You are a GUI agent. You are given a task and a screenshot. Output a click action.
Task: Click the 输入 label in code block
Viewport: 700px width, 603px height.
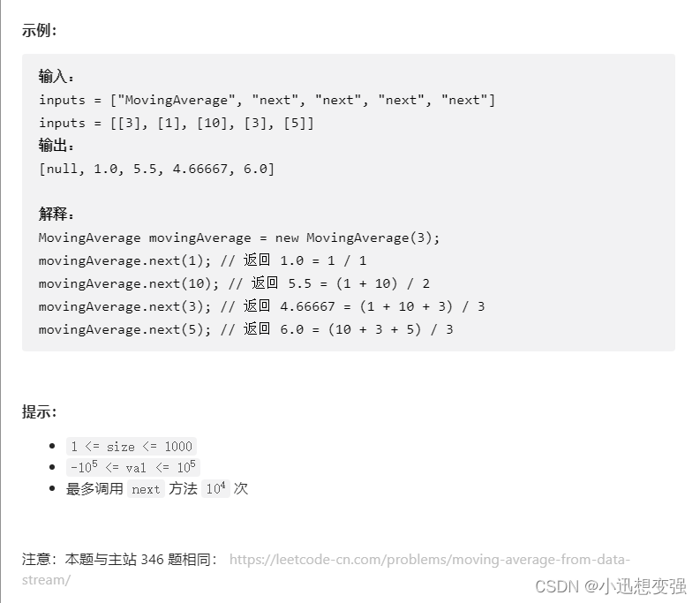tap(57, 77)
